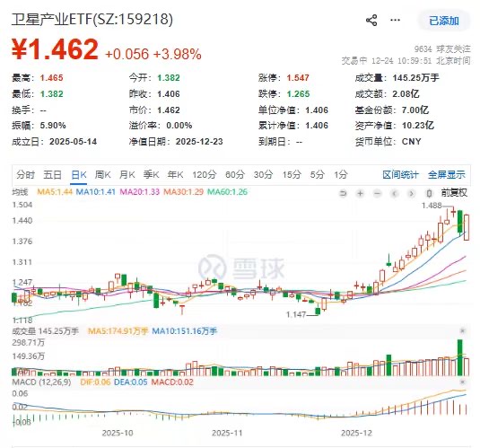Select the 120分 chart period
Image resolution: width=480 pixels, height=448 pixels.
(x=205, y=175)
